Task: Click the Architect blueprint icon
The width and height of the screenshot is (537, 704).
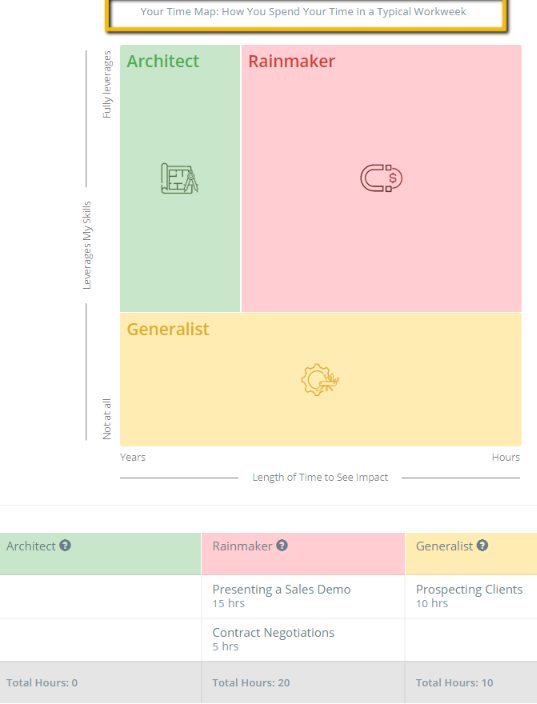Action: point(180,178)
